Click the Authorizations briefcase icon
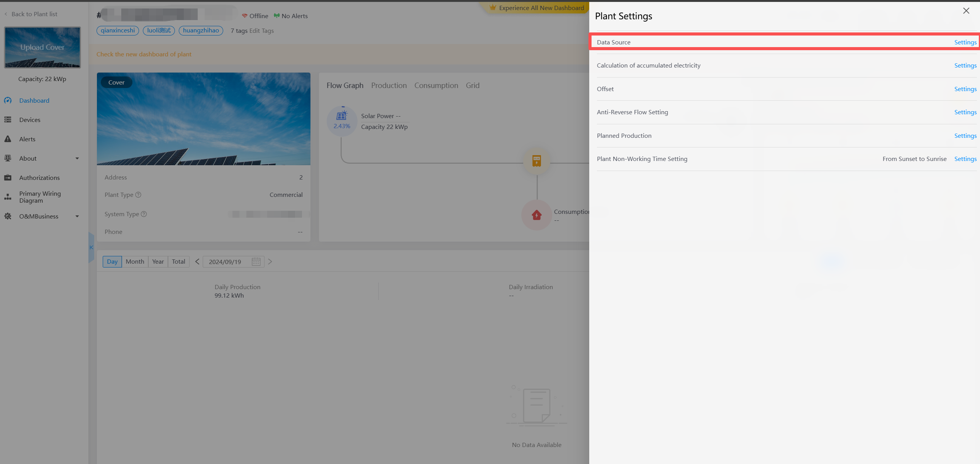Screen dimensions: 980x464 [8, 178]
